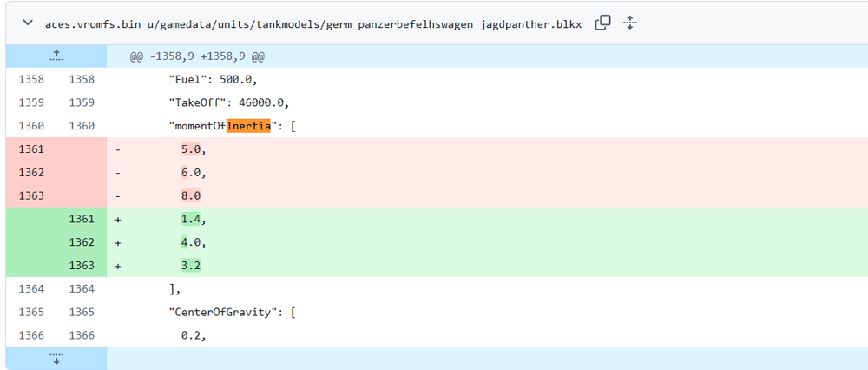The image size is (868, 370).
Task: Expand diff lines upward above line 1358
Action: point(56,56)
